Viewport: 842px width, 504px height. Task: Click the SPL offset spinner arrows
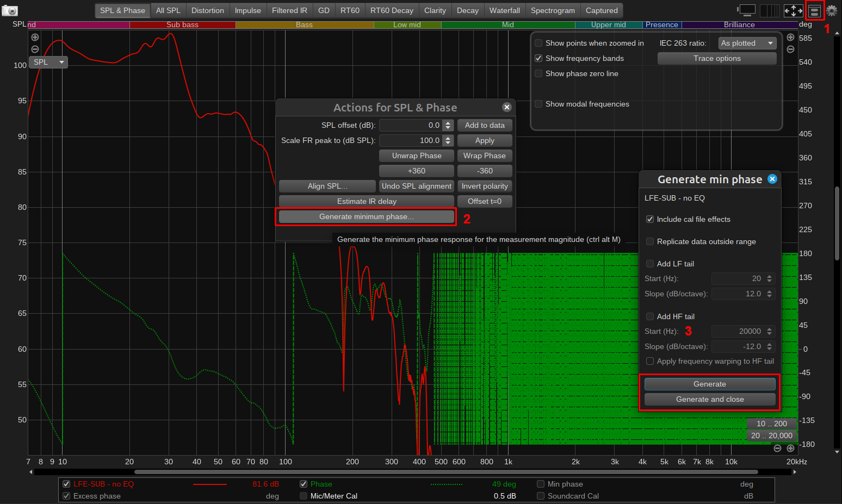448,125
